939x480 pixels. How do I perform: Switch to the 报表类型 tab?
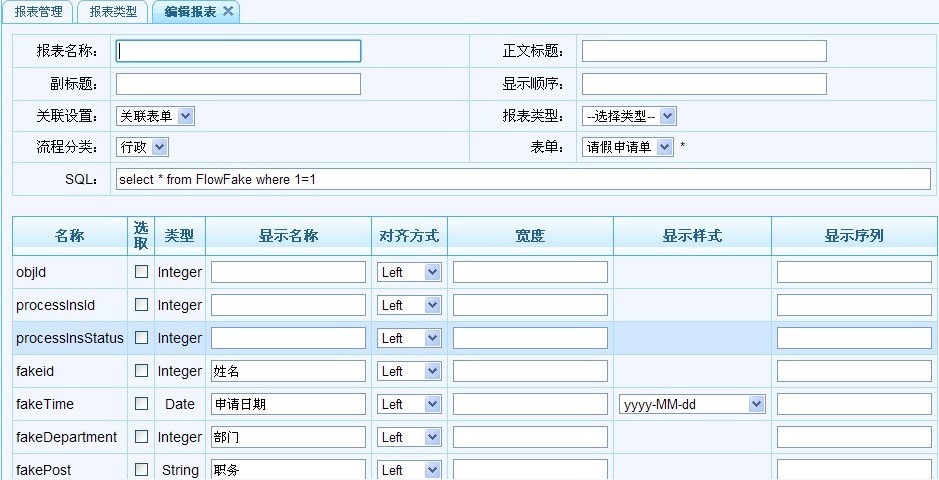click(x=112, y=12)
